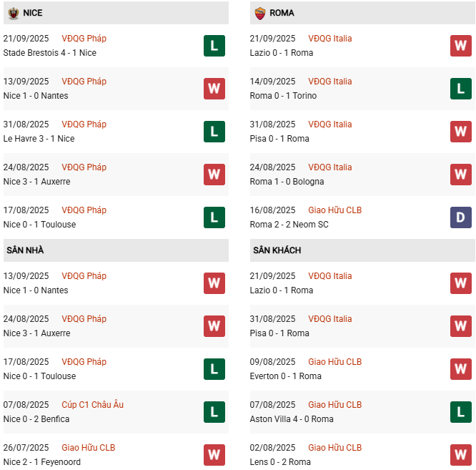The width and height of the screenshot is (476, 470).
Task: Click the loss badge for Aston Villa 4-0 Roma
Action: [x=460, y=412]
